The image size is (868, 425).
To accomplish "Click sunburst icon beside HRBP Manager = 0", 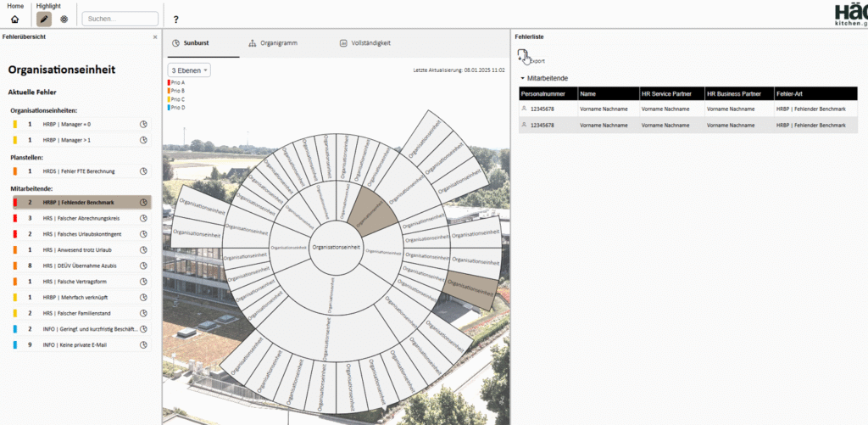I will pos(144,125).
